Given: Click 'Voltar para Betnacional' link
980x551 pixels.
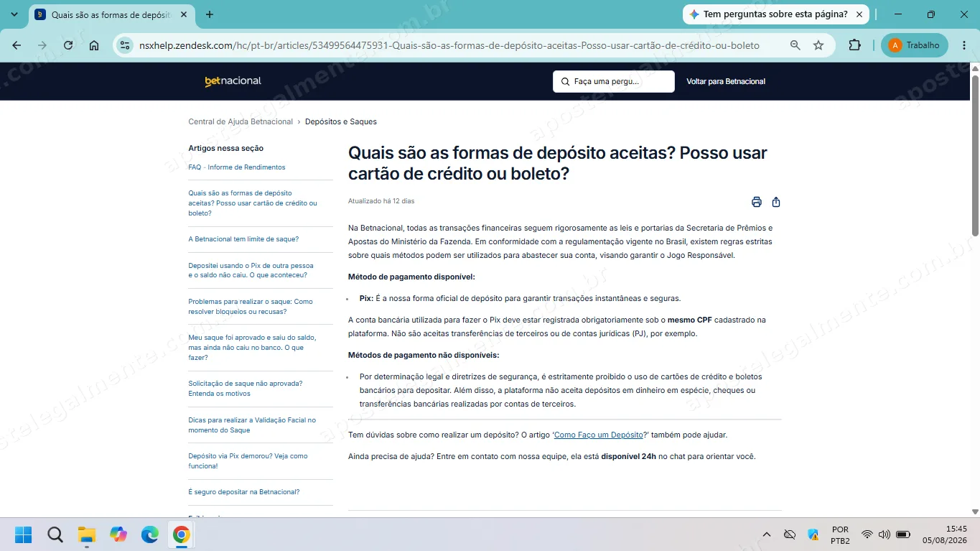Looking at the screenshot, I should 726,81.
